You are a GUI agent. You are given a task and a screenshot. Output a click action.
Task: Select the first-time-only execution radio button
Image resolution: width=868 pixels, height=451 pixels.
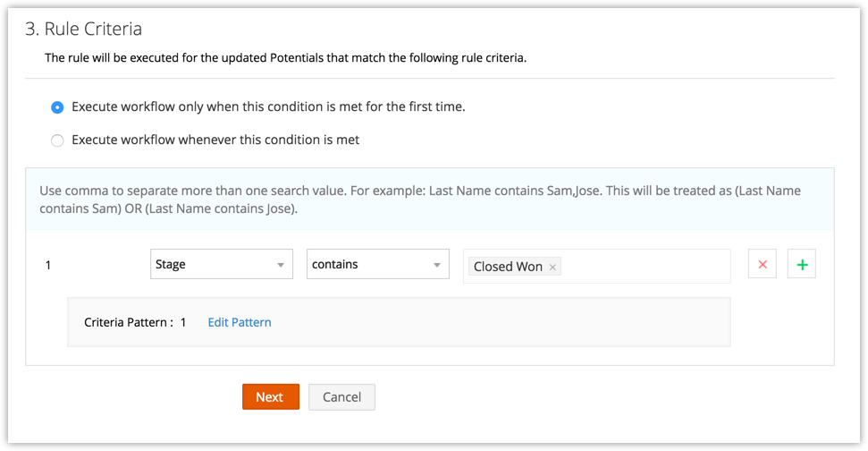click(57, 107)
